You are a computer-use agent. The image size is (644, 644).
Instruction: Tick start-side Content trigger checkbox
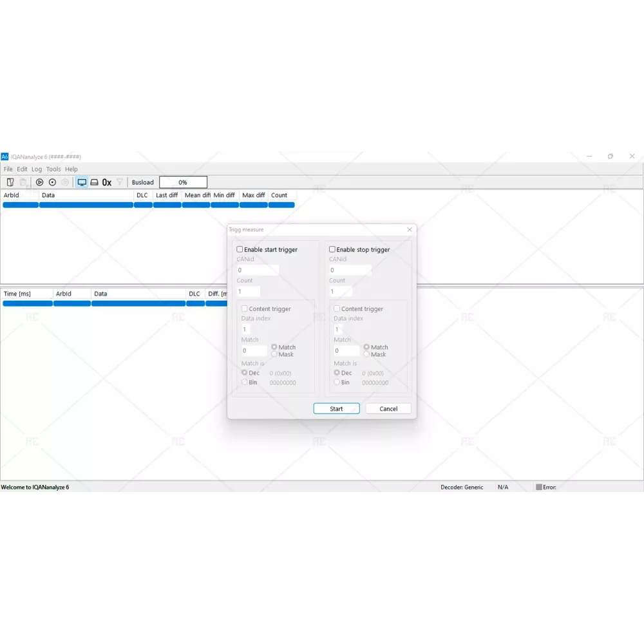click(x=245, y=309)
